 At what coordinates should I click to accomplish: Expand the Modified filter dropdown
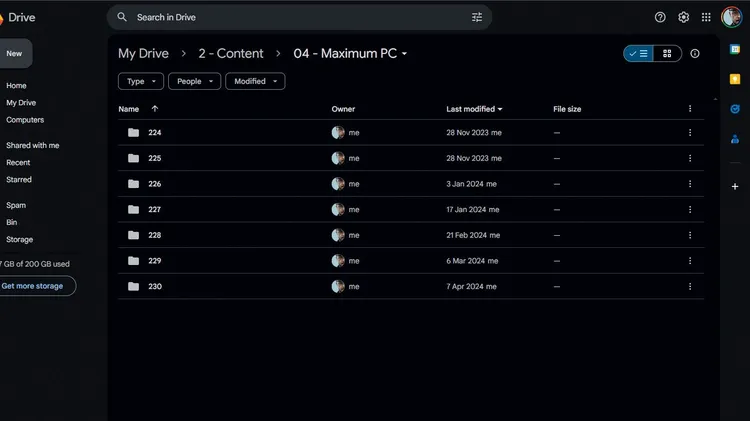(x=255, y=81)
